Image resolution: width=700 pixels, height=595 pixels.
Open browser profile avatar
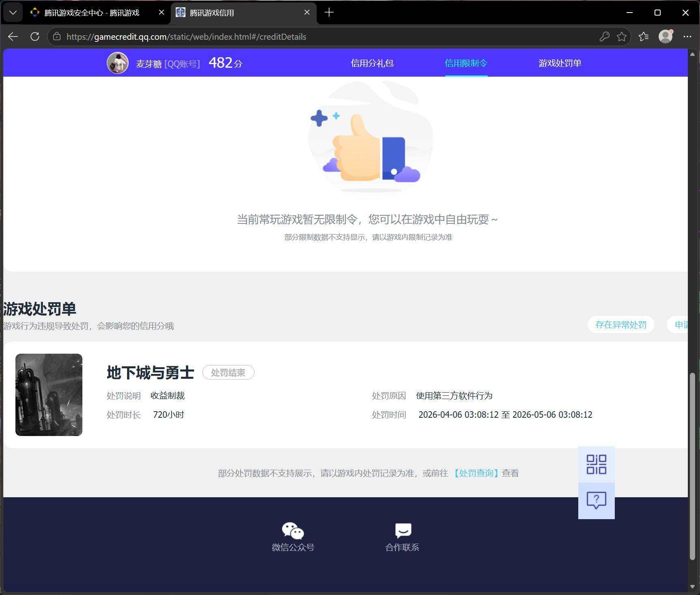point(666,37)
